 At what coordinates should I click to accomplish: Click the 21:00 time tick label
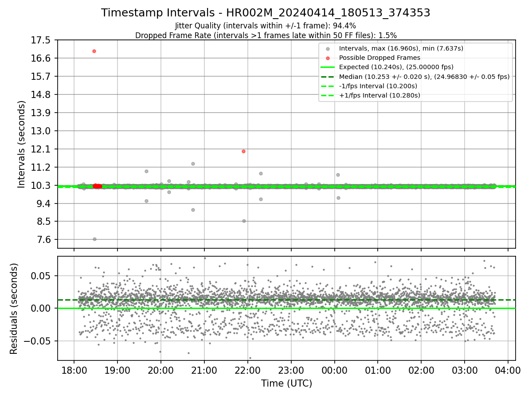tap(204, 370)
